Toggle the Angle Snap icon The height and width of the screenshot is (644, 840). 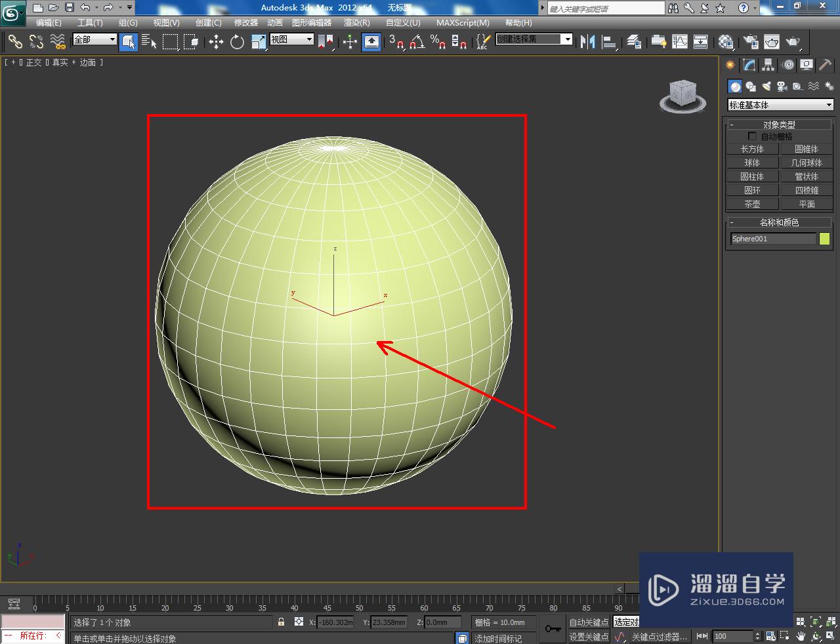click(417, 42)
